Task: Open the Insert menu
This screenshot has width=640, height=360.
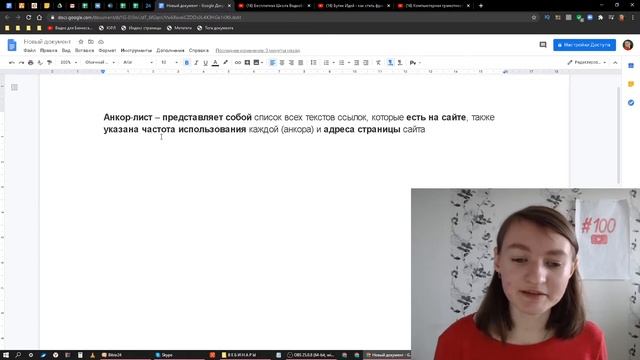Action: [x=84, y=50]
